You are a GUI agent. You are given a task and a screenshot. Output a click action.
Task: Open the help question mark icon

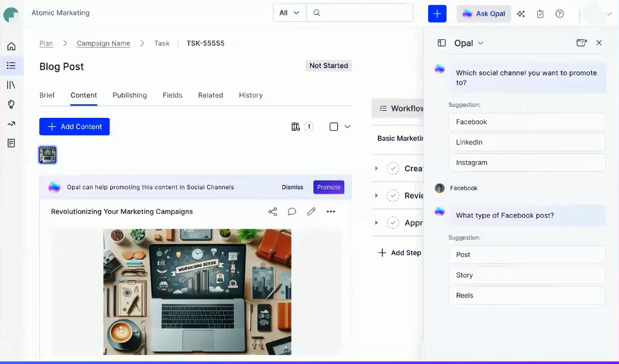click(x=560, y=14)
